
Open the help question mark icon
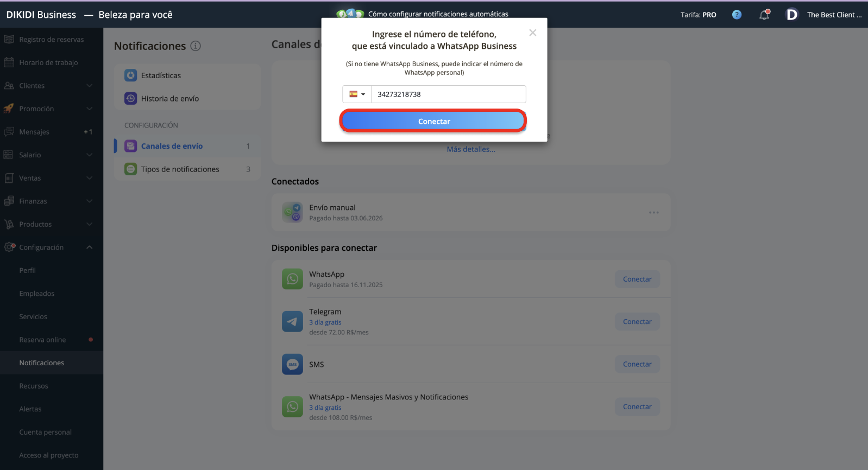tap(737, 15)
